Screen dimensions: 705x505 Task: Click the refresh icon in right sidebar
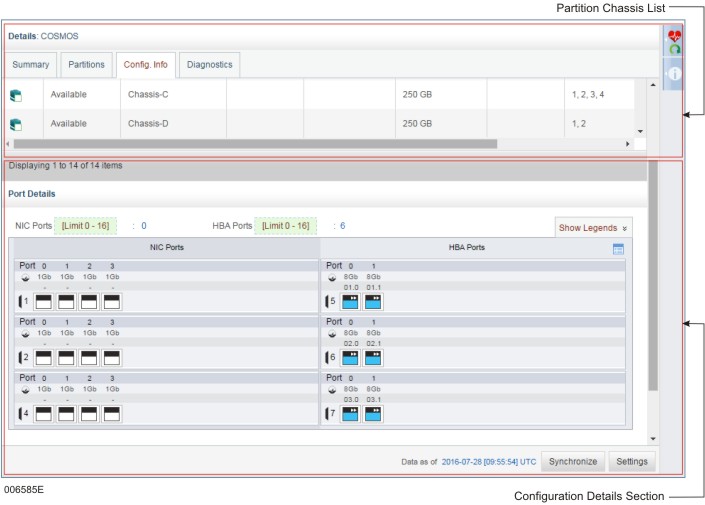674,50
